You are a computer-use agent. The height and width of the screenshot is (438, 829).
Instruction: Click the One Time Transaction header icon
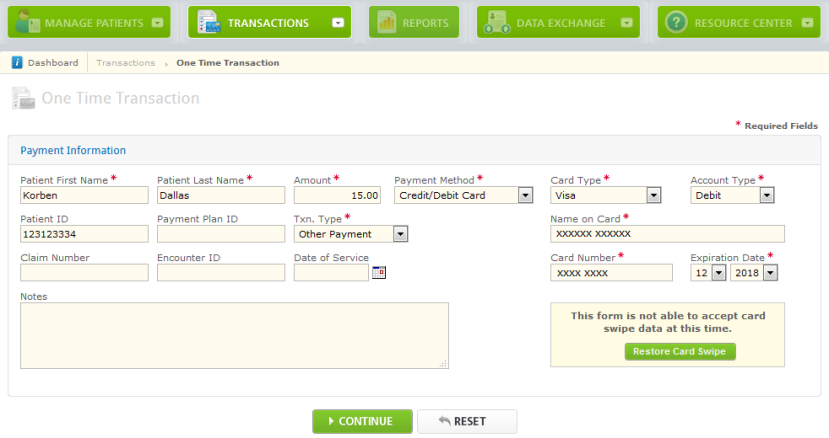tap(22, 98)
